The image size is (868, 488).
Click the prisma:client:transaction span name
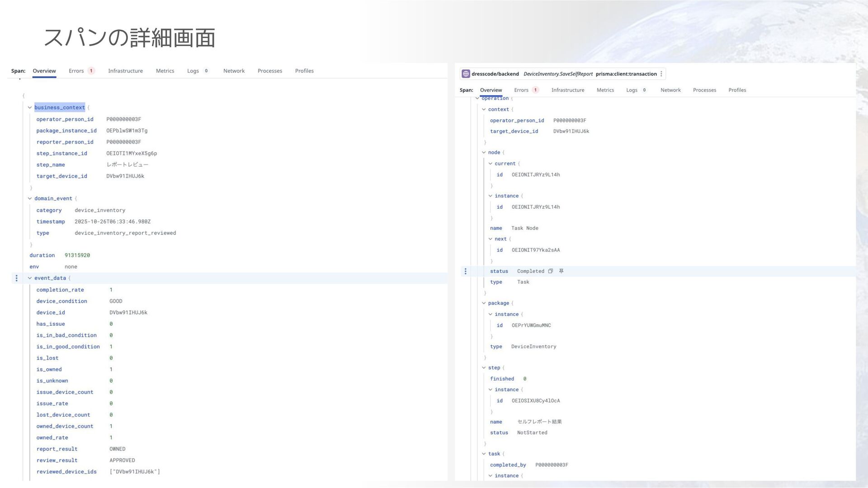tap(626, 74)
